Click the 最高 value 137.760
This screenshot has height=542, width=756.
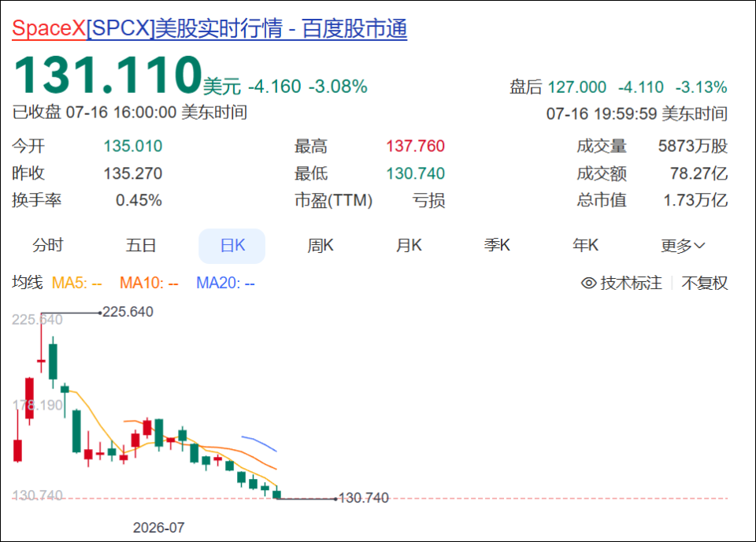tap(415, 146)
